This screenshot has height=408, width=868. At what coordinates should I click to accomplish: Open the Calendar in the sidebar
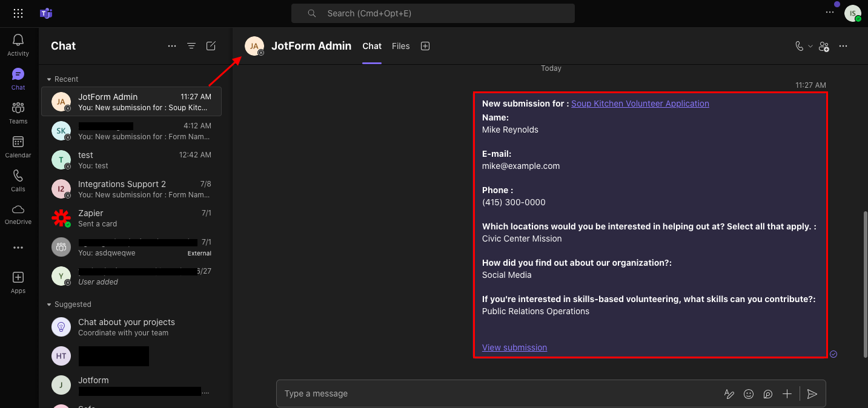[18, 146]
